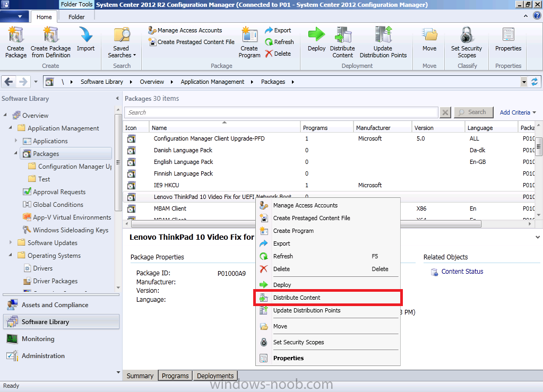This screenshot has height=392, width=543.
Task: Select Approval Requests in the tree
Action: 59,192
